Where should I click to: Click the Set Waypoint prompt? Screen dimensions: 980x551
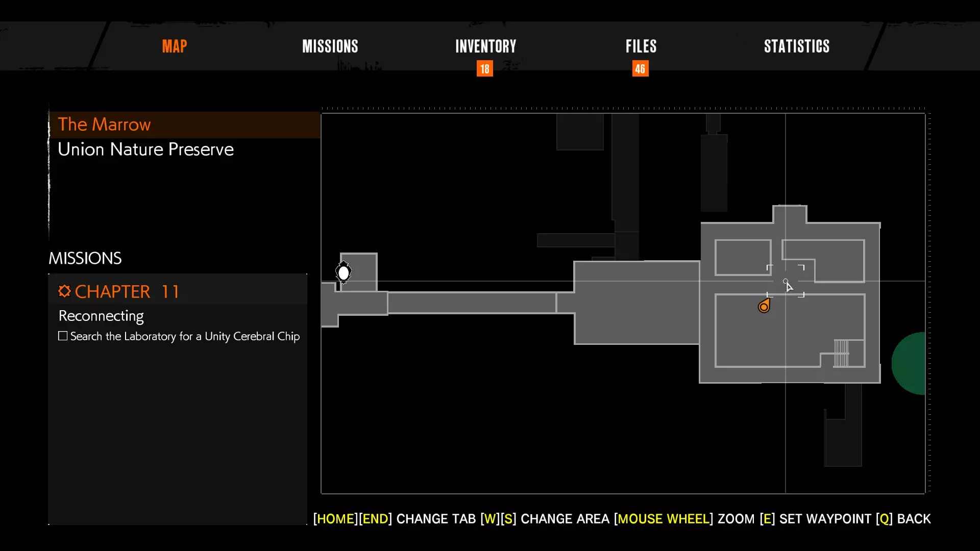tap(816, 519)
